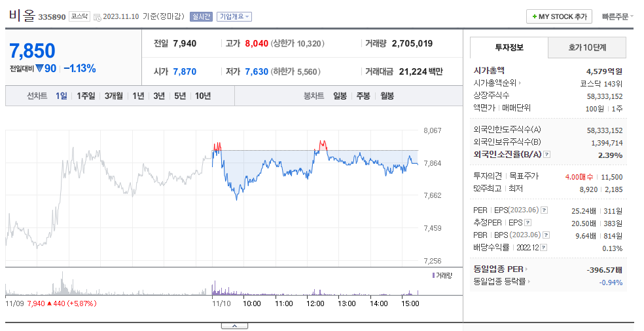The height and width of the screenshot is (331, 644).
Task: Open help icon beside PER EPS(2023.06)
Action: click(545, 210)
